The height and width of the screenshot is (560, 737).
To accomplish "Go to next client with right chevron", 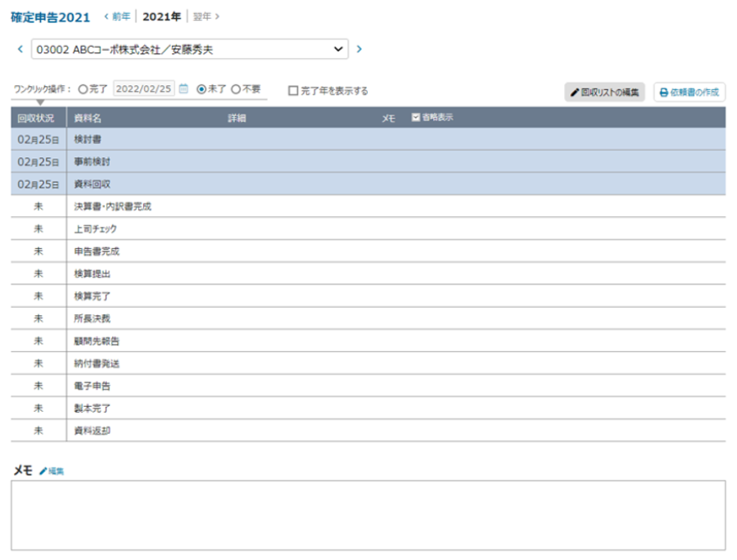I will 359,49.
